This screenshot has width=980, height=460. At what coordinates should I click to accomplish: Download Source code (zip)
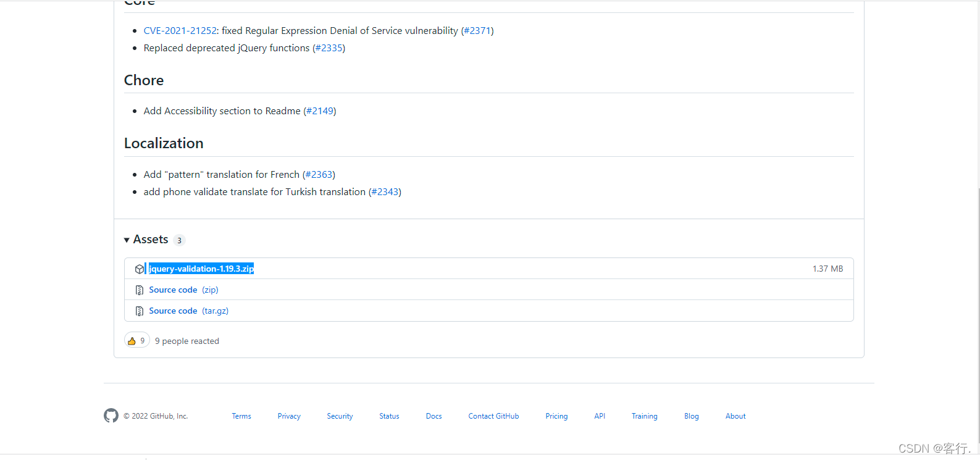[x=183, y=290]
